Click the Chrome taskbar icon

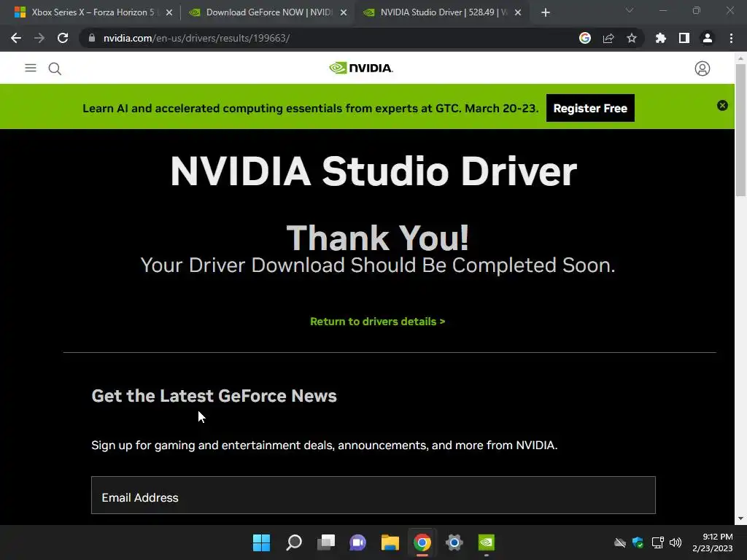coord(422,542)
